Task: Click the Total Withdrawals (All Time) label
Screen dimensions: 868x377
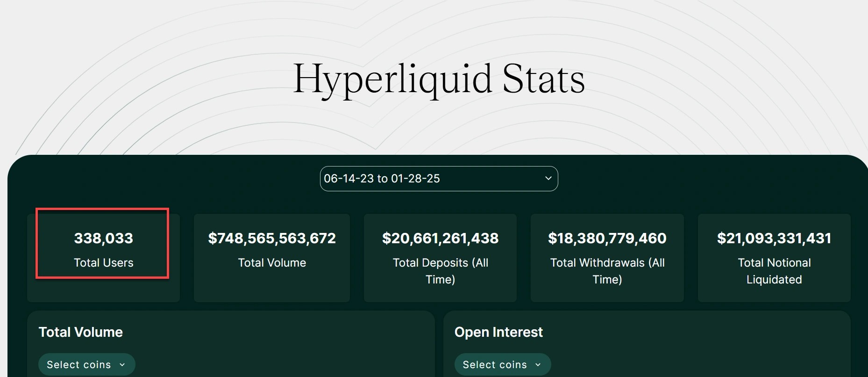Action: click(607, 271)
